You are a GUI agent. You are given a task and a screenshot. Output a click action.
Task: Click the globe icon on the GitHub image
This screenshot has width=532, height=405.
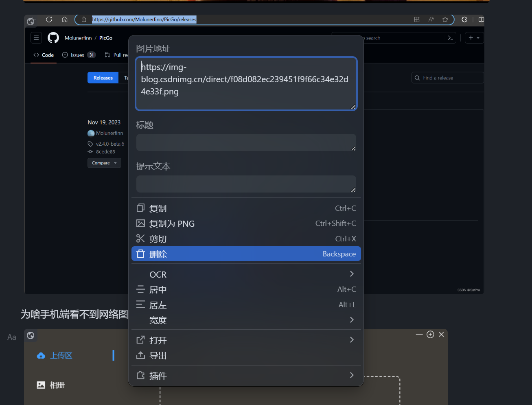tap(31, 21)
